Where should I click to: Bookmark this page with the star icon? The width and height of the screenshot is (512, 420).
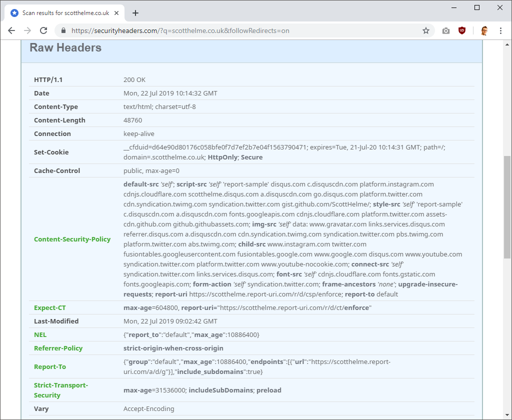click(426, 30)
